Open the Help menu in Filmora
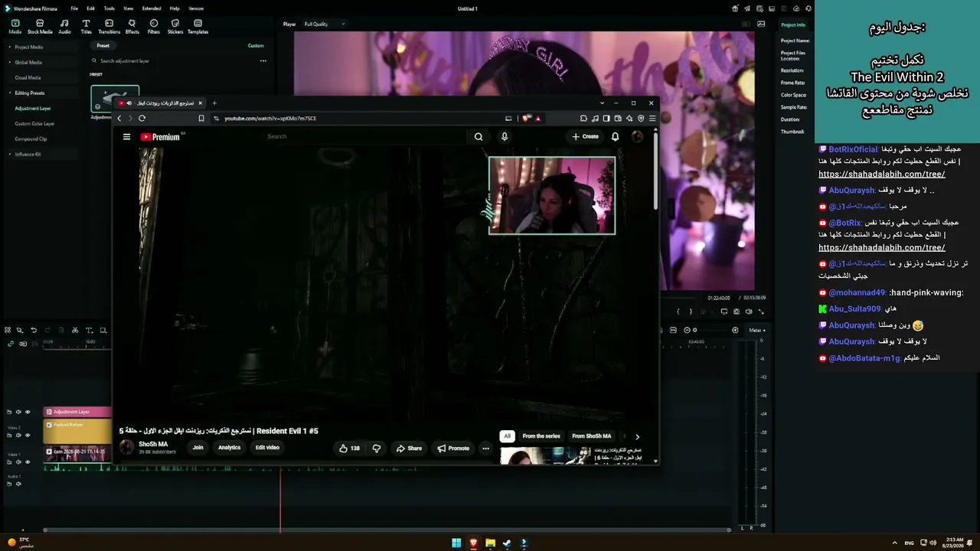 [x=175, y=8]
